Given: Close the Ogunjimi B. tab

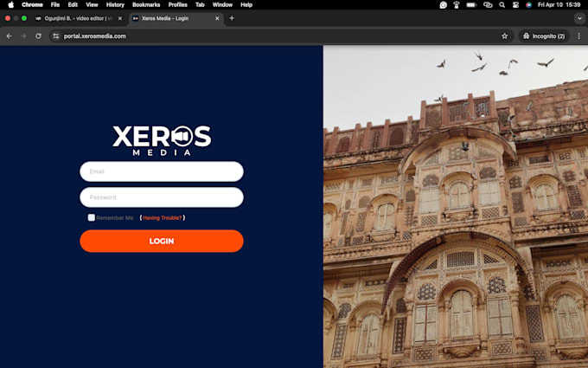Looking at the screenshot, I should (120, 18).
